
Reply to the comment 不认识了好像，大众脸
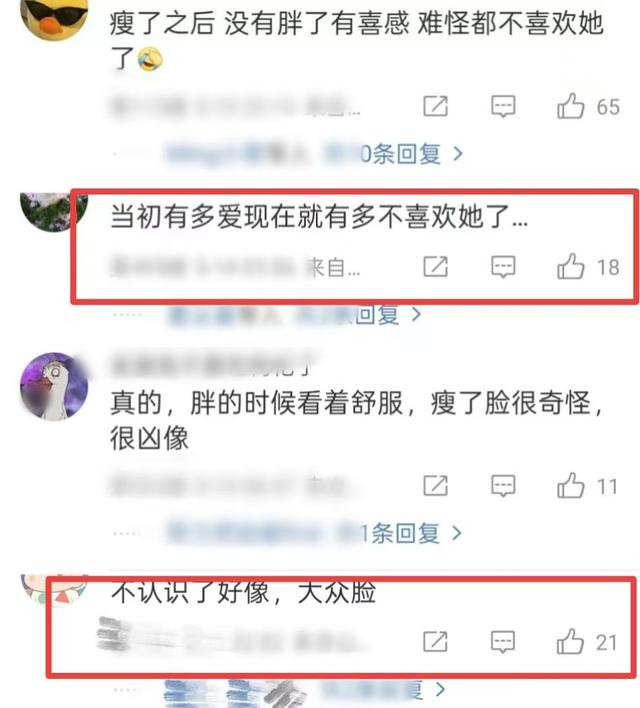(x=503, y=642)
